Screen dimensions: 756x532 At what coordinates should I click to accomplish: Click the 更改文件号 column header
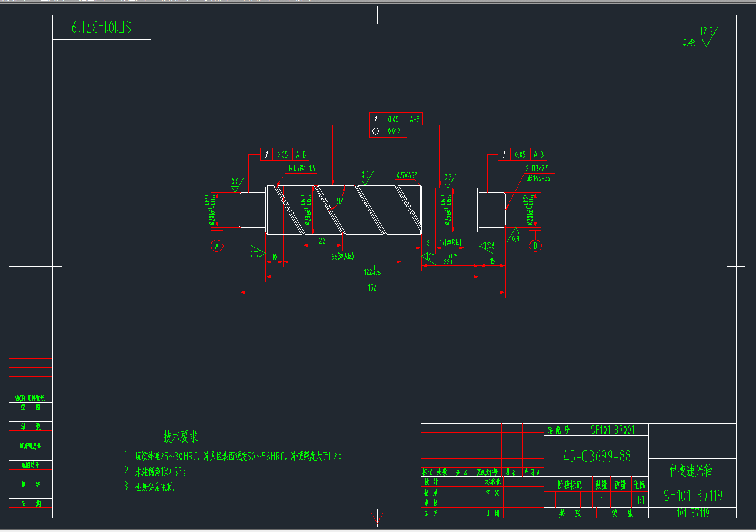(487, 472)
